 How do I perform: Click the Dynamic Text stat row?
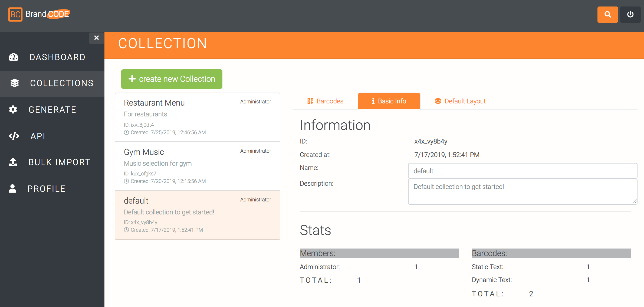click(x=551, y=280)
